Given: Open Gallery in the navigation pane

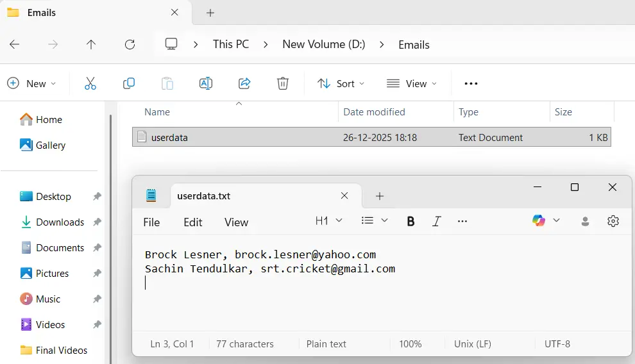Looking at the screenshot, I should point(42,145).
